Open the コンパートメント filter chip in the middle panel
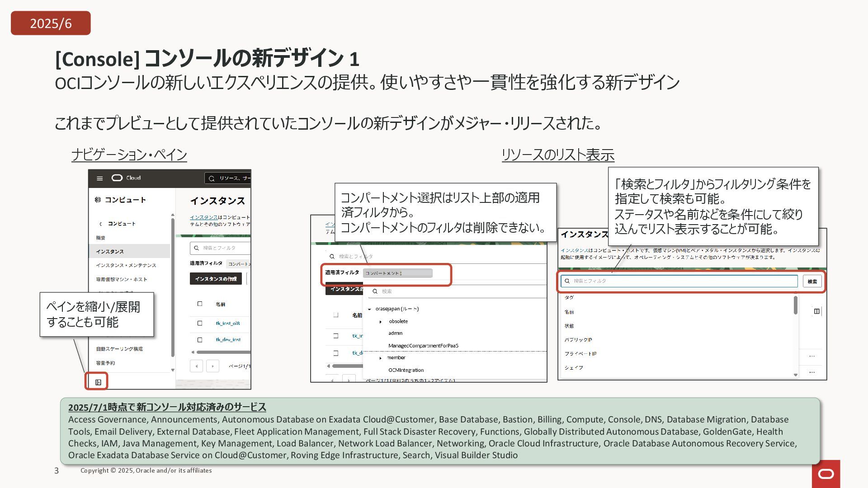This screenshot has width=868, height=488. (x=397, y=273)
